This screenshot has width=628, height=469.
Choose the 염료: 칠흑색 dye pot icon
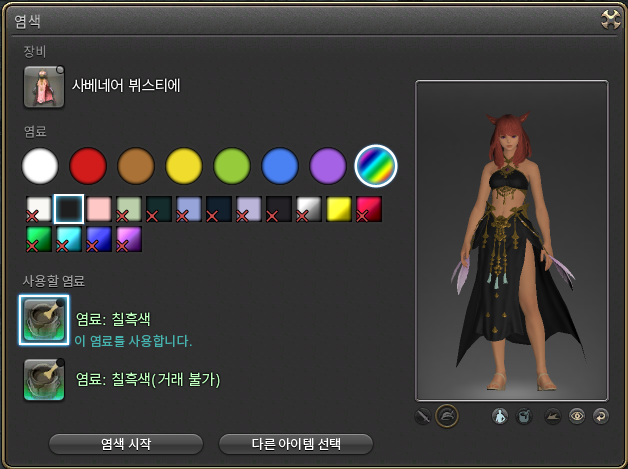[44, 320]
